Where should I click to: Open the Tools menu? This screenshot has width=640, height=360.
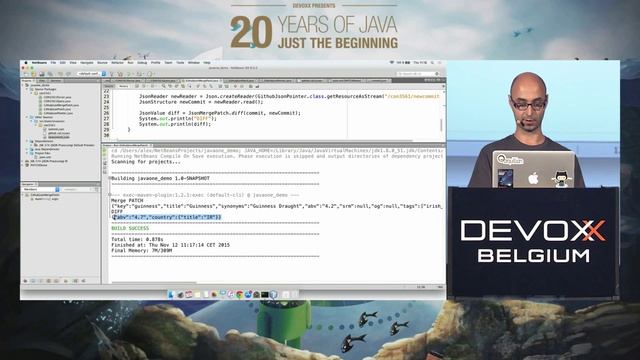[x=180, y=62]
